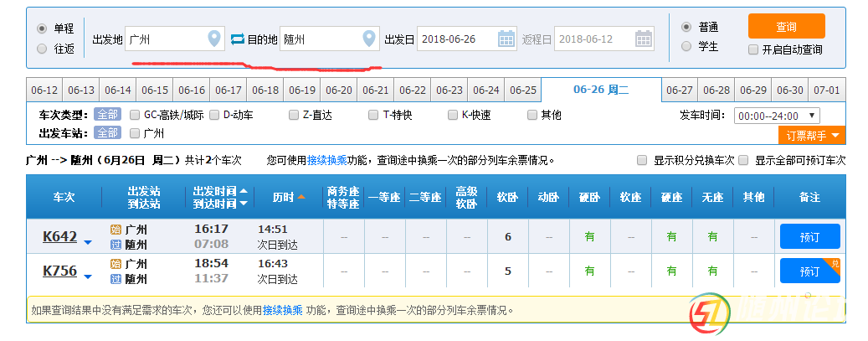Enable the 开启自动查询 checkbox

tap(753, 49)
